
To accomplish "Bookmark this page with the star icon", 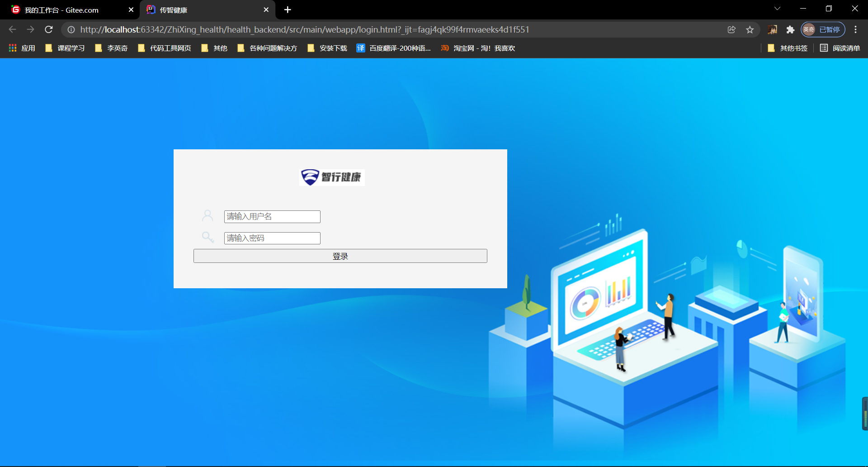I will coord(750,29).
